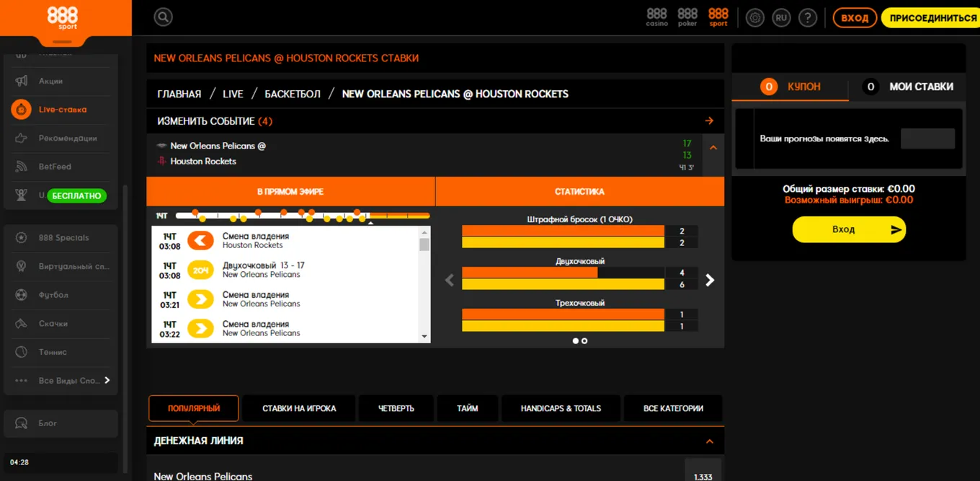This screenshot has height=481, width=980.
Task: Select the ВСЕ КАТЕГОРИИ tab
Action: [x=673, y=408]
